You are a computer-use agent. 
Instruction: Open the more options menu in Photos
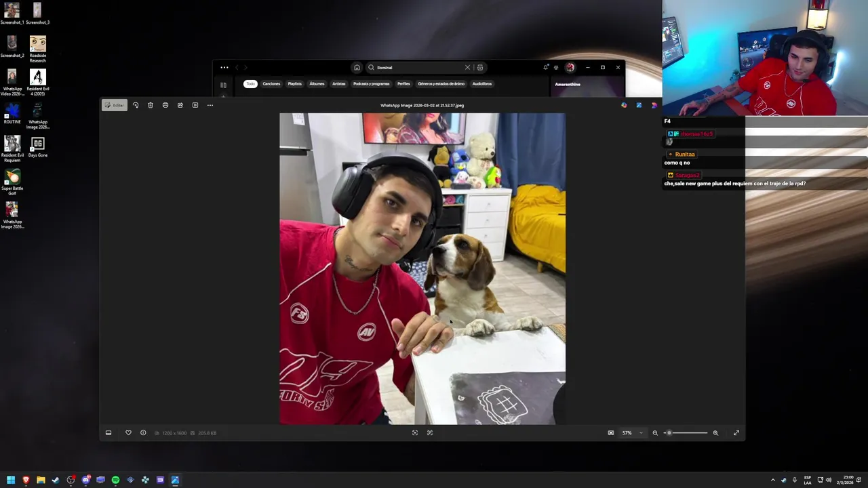[x=210, y=105]
